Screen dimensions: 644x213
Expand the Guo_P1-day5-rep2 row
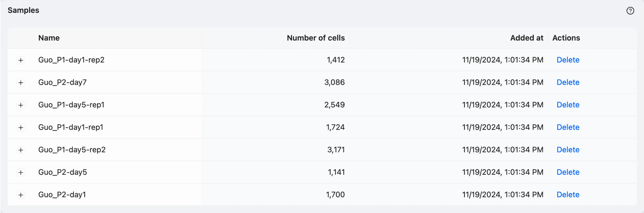[21, 150]
